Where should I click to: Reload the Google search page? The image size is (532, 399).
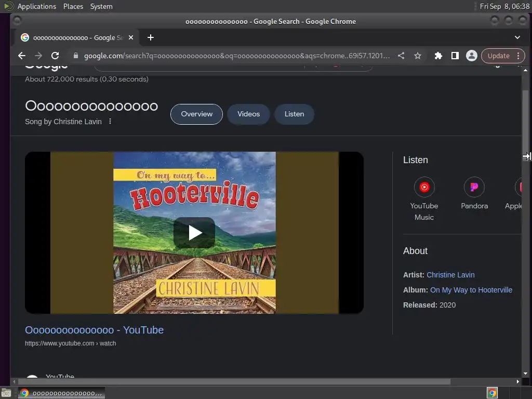[55, 56]
